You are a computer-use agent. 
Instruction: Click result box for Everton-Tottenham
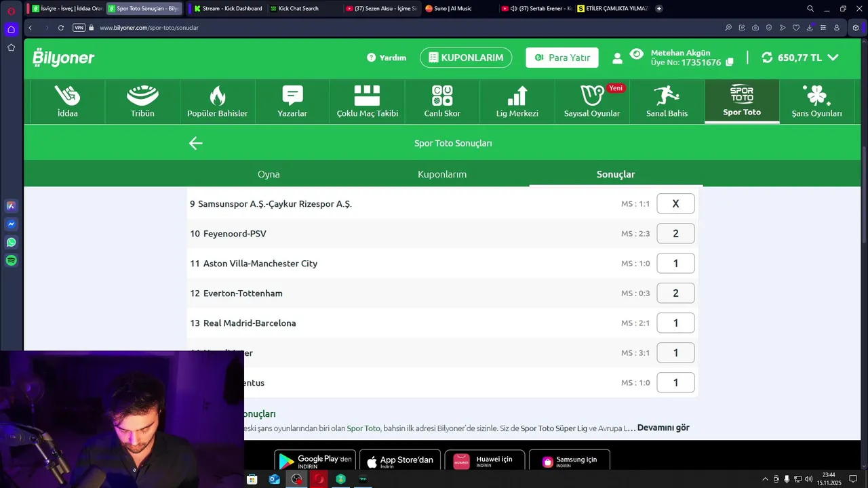(675, 293)
